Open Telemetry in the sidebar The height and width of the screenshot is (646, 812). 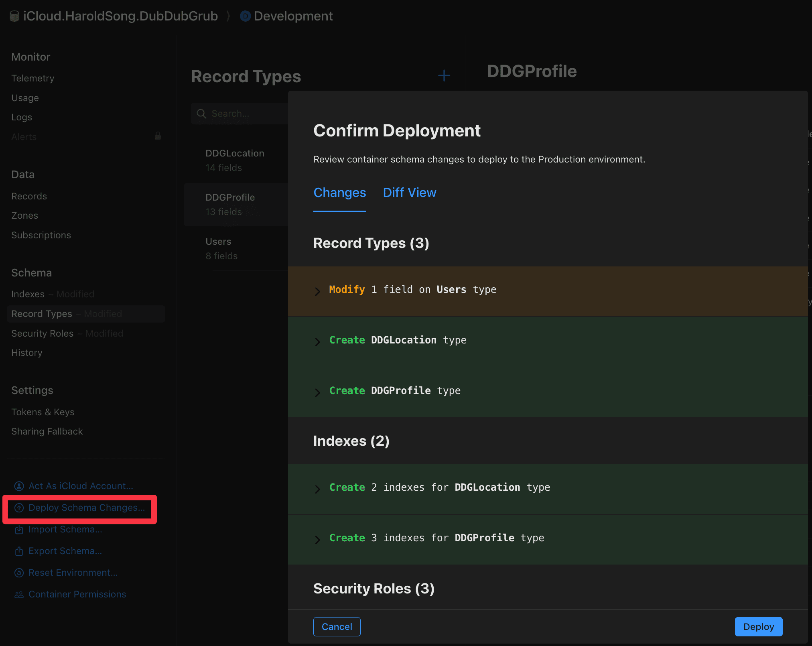pyautogui.click(x=32, y=78)
